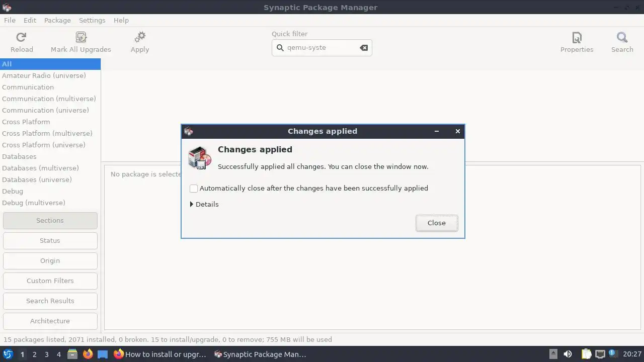Image resolution: width=644 pixels, height=362 pixels.
Task: Click the dialog's title bar icon
Action: (x=189, y=131)
